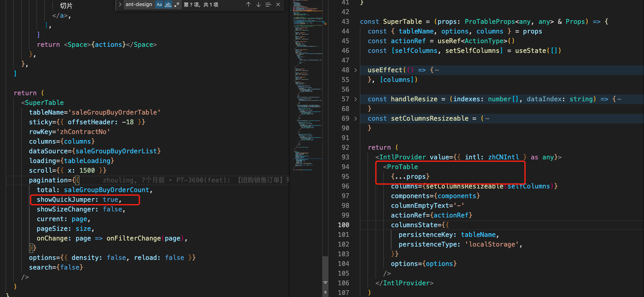Click 'const actionRef = useRef<ActionType>()' line
Image resolution: width=644 pixels, height=297 pixels.
click(x=441, y=41)
